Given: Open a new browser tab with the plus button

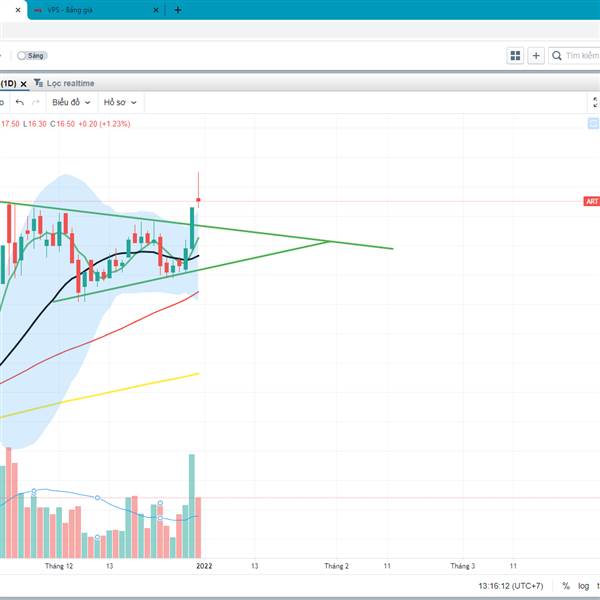Looking at the screenshot, I should (178, 10).
